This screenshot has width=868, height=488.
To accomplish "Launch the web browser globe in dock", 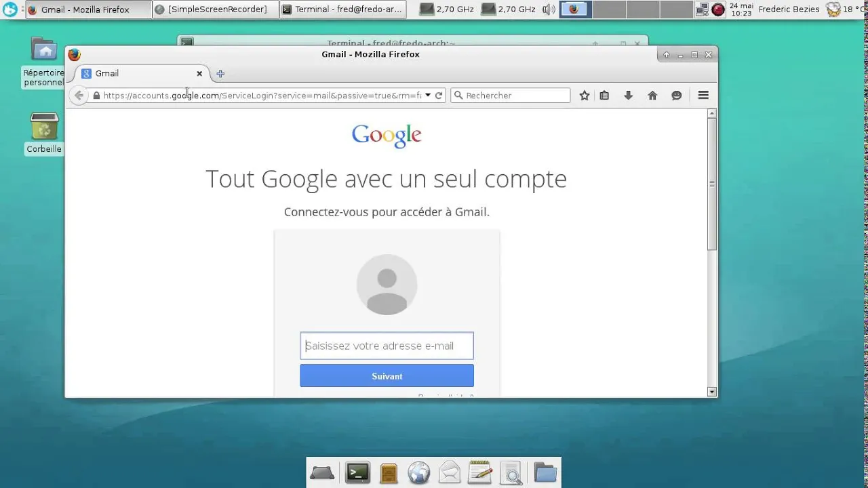I will pyautogui.click(x=419, y=472).
